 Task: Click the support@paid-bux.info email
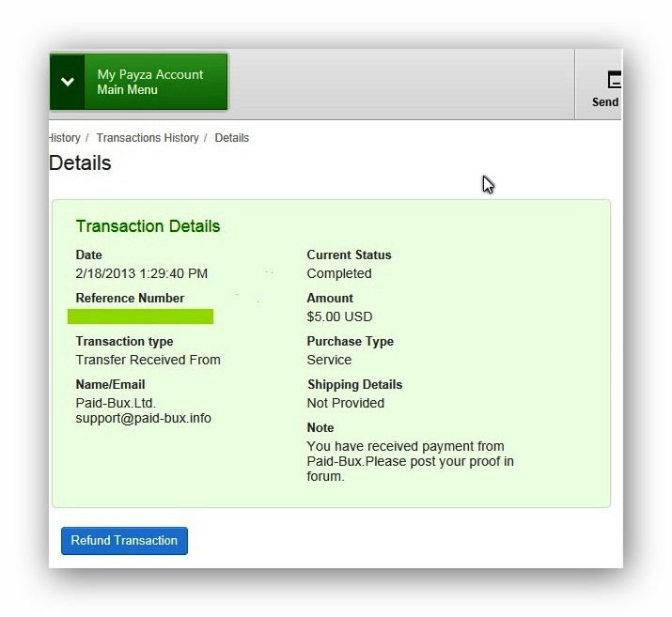143,418
